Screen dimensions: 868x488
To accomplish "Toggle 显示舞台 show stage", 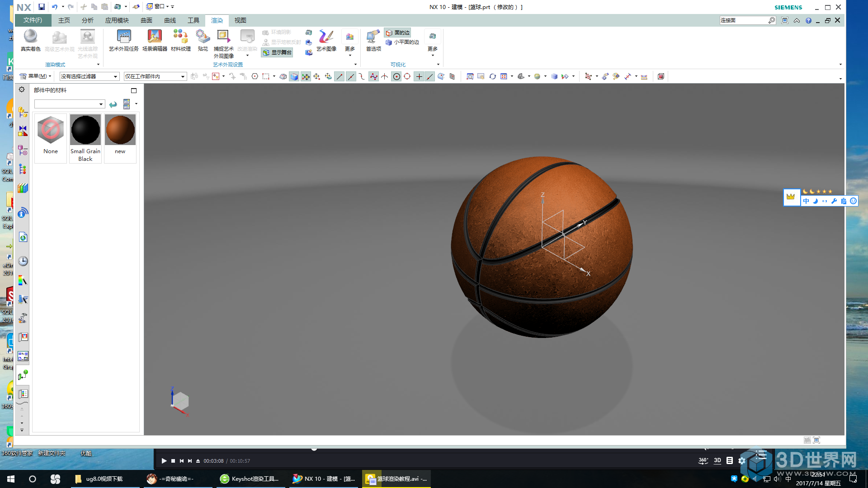I will [x=277, y=52].
